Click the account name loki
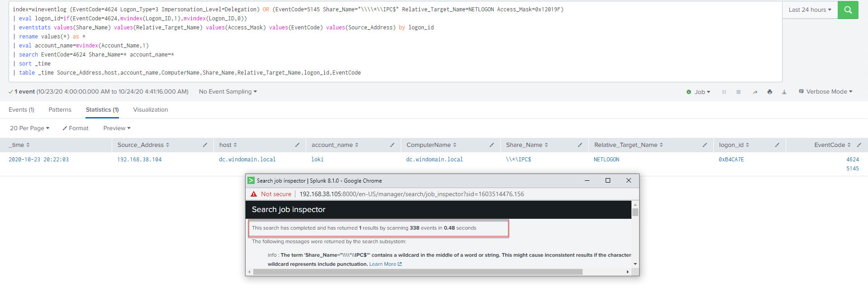The height and width of the screenshot is (292, 868). 318,159
